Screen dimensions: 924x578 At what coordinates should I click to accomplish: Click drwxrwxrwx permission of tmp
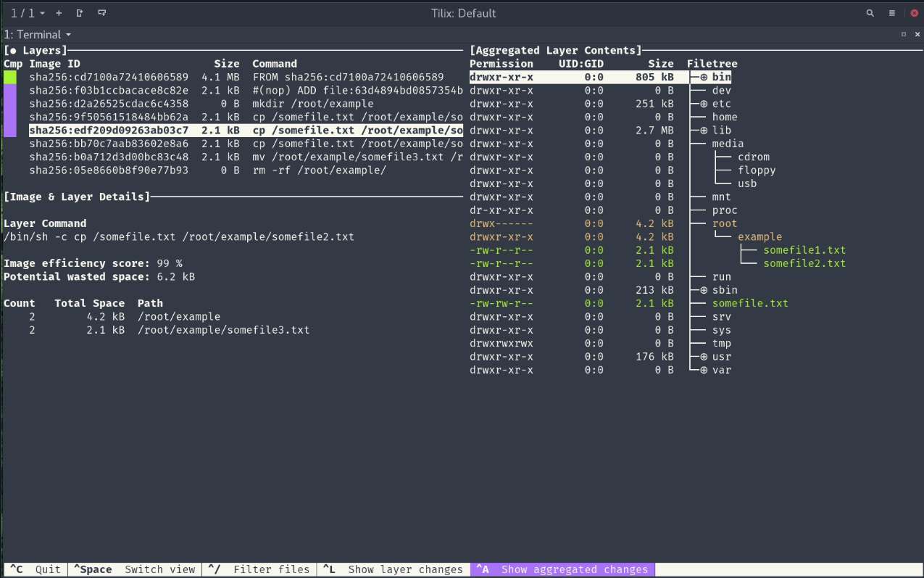pos(501,343)
